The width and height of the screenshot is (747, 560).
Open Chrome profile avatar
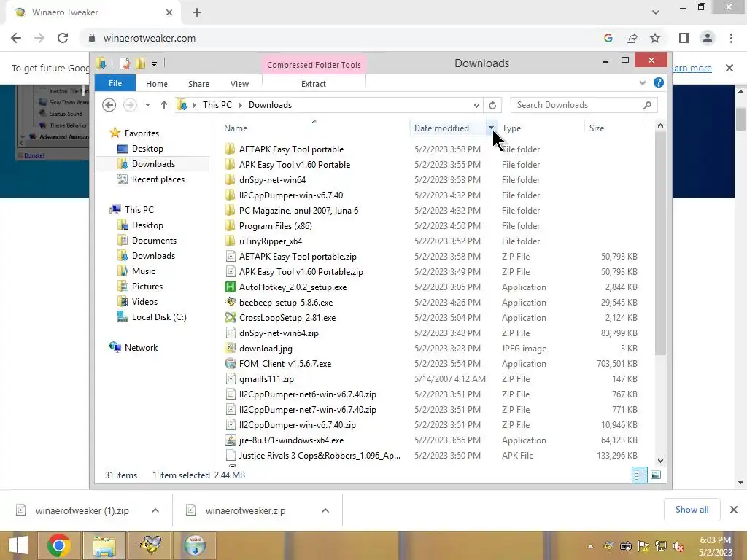[708, 38]
